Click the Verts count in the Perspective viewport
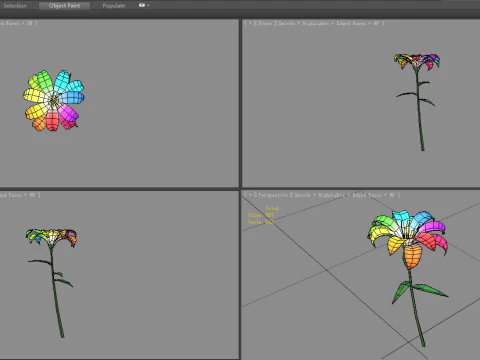The height and width of the screenshot is (360, 480). click(261, 222)
